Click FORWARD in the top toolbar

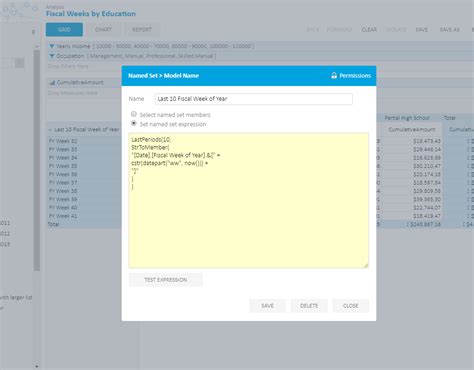point(339,30)
